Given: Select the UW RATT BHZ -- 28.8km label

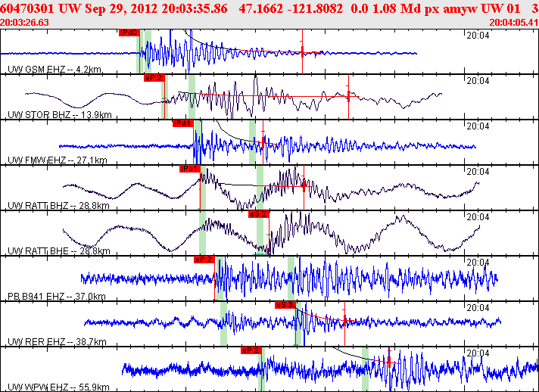Looking at the screenshot, I should point(58,205).
